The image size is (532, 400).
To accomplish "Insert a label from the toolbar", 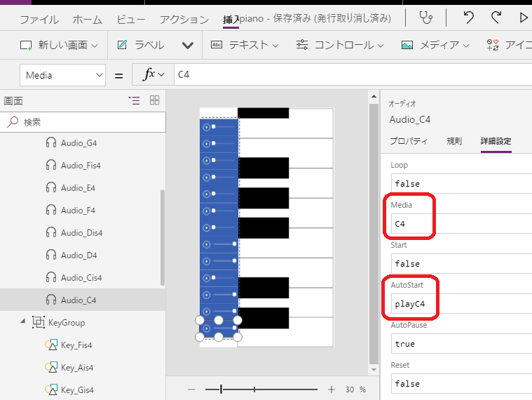I will click(x=141, y=45).
